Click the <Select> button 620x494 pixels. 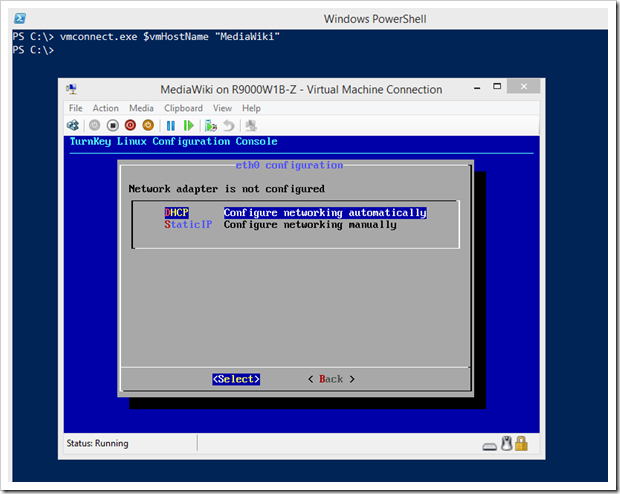[x=236, y=379]
